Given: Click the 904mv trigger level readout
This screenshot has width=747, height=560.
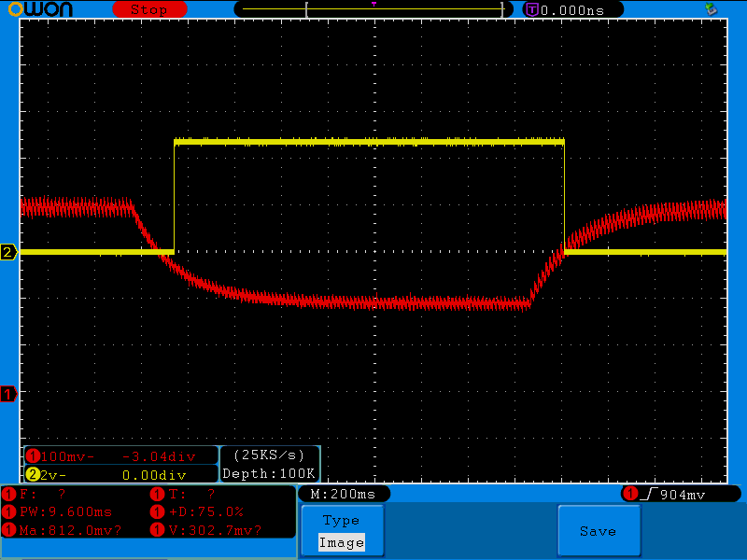Looking at the screenshot, I should pyautogui.click(x=683, y=495).
